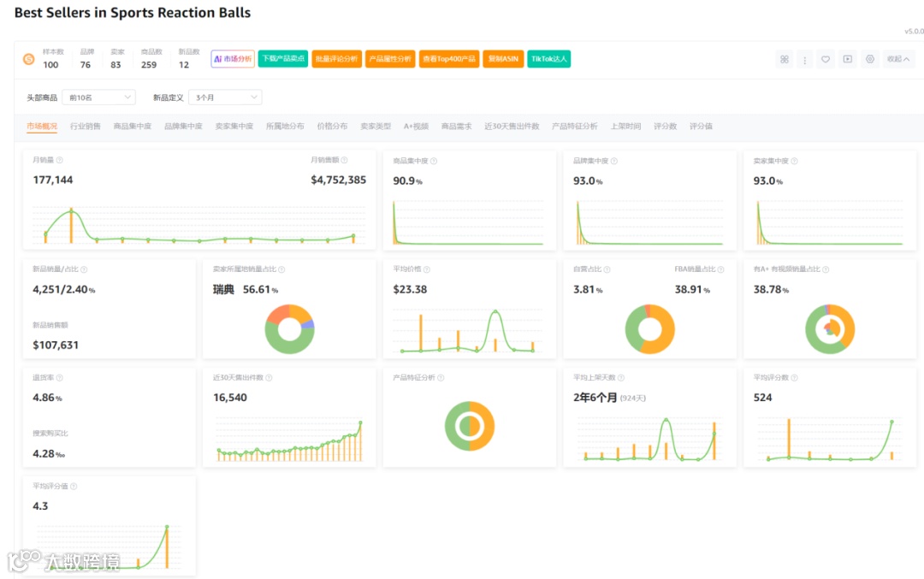The width and height of the screenshot is (924, 579).
Task: Switch to the 价格分布 tab
Action: 332,126
